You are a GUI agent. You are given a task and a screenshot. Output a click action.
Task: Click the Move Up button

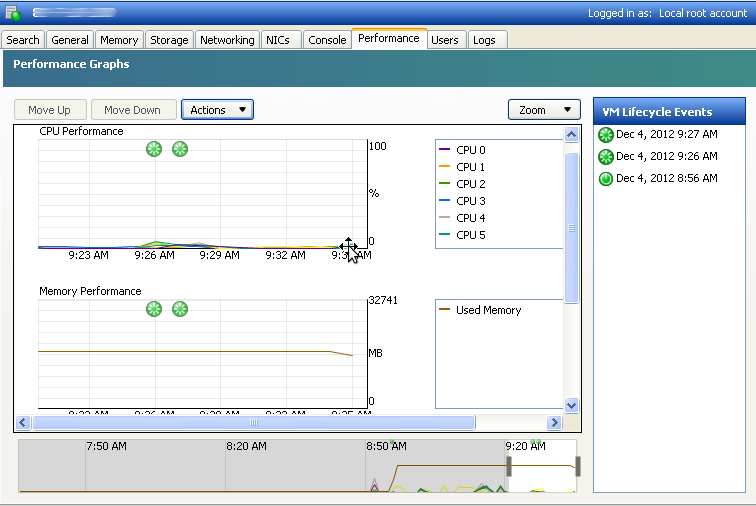click(50, 110)
